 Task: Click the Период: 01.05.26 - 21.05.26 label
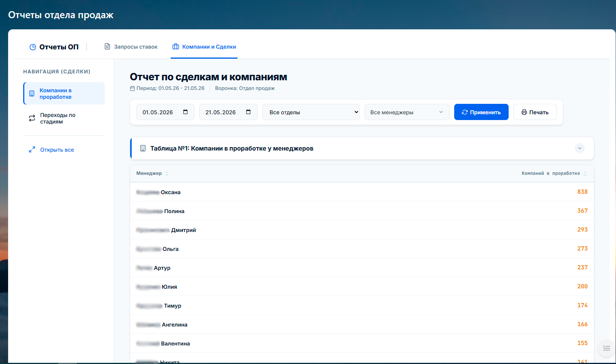click(170, 88)
